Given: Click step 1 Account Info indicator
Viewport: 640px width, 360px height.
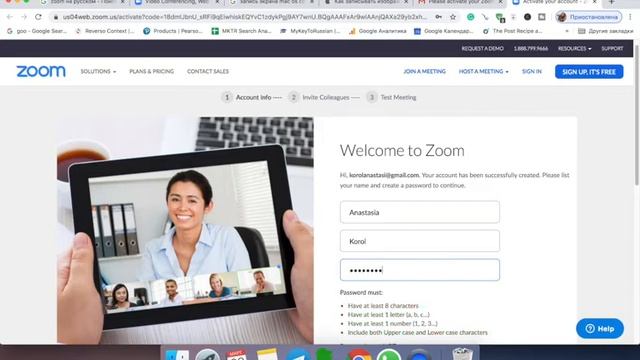Looking at the screenshot, I should (x=252, y=98).
